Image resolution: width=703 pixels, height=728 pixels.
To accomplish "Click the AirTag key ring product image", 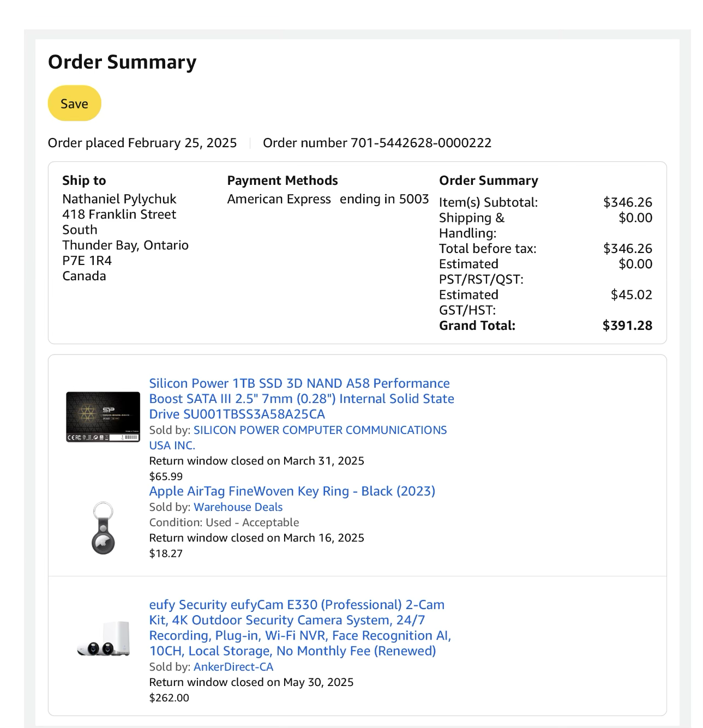I will click(x=103, y=528).
